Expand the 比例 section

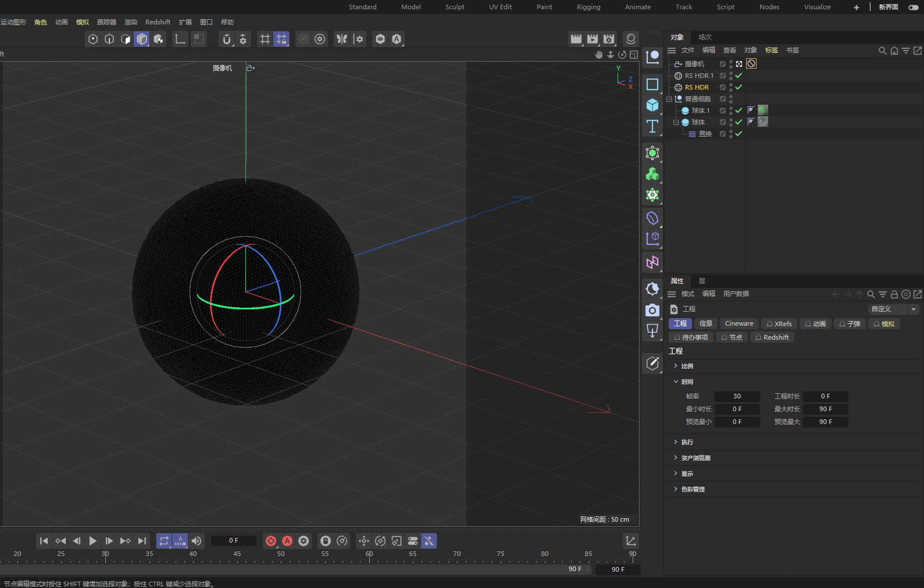click(x=676, y=366)
